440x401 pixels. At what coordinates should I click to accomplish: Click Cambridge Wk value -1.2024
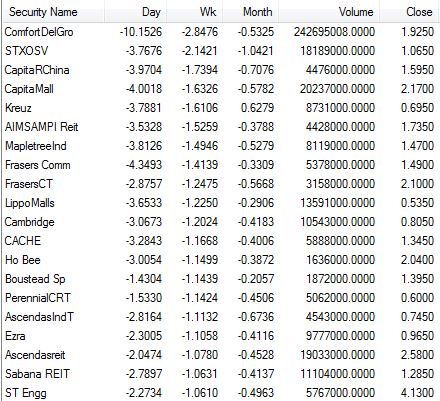pyautogui.click(x=199, y=222)
